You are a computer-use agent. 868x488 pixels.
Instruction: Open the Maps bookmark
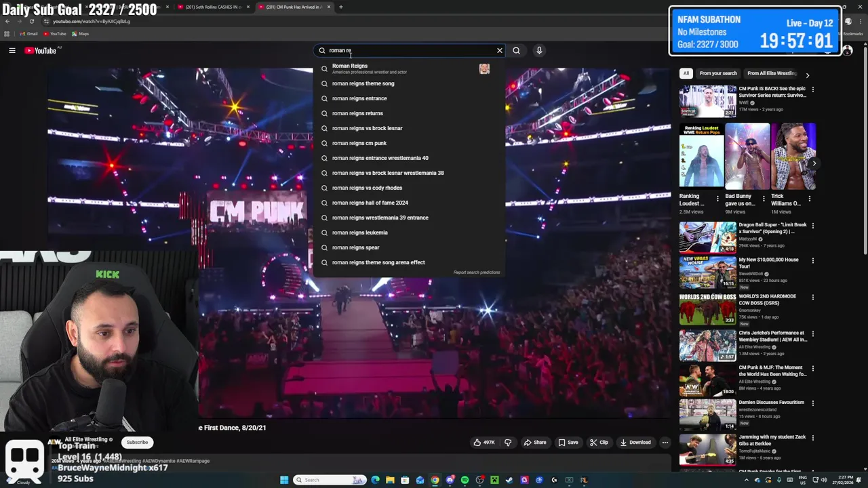pos(80,33)
